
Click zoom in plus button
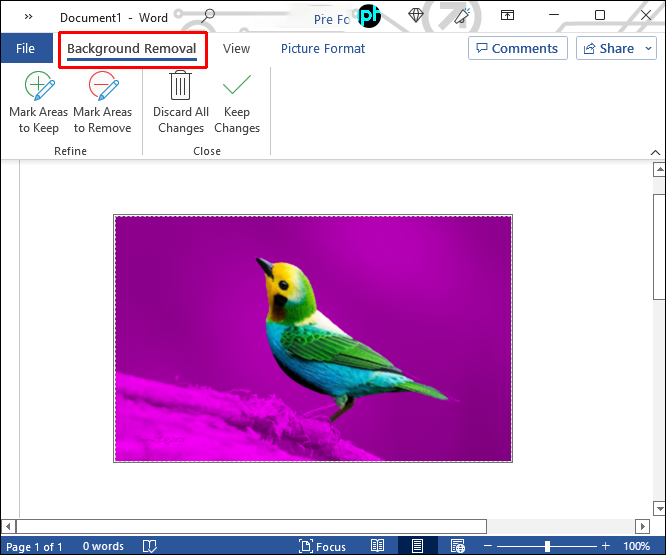606,546
